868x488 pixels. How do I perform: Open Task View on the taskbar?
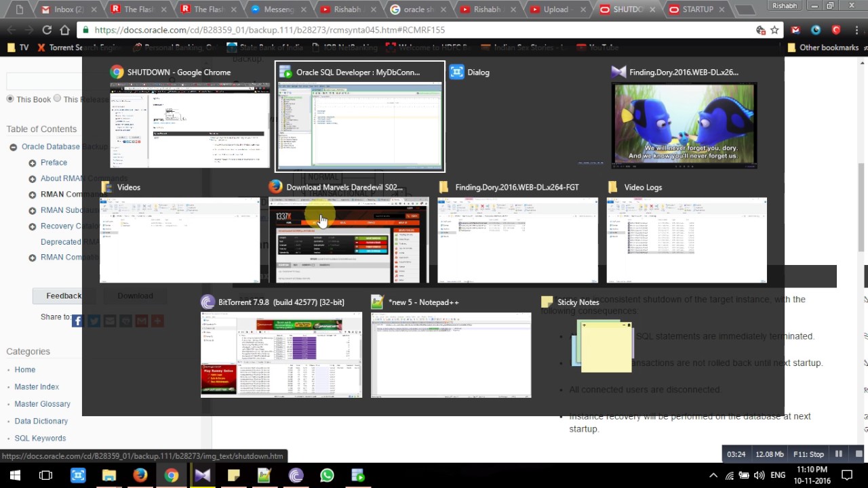[46, 475]
